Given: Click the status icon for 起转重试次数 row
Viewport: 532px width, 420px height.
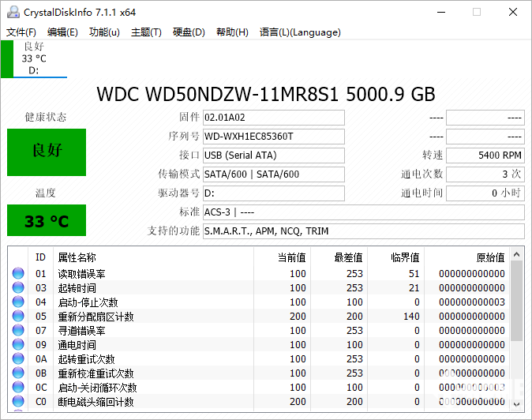Looking at the screenshot, I should click(18, 359).
